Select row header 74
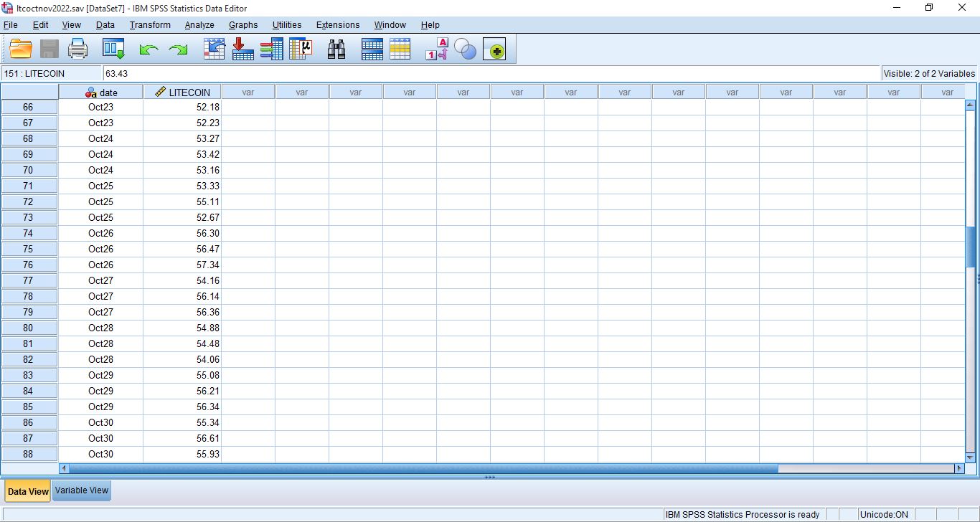This screenshot has width=980, height=522. (29, 233)
